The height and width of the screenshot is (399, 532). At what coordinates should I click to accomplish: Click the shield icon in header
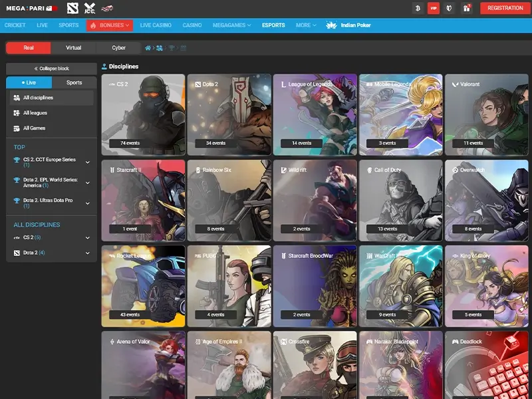pyautogui.click(x=449, y=8)
